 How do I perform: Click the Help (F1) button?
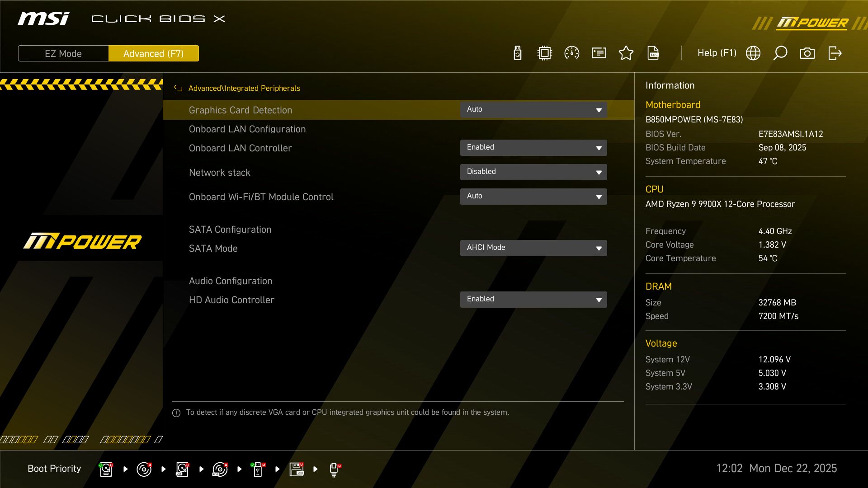[x=717, y=53]
